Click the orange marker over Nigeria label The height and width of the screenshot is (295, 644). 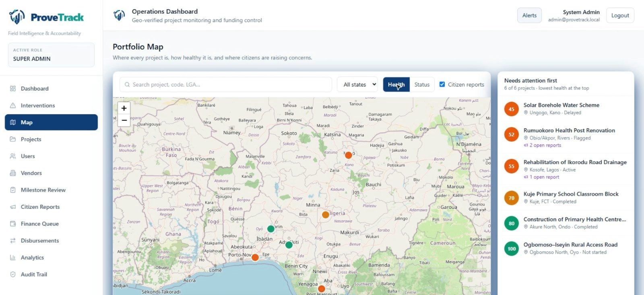coord(326,215)
